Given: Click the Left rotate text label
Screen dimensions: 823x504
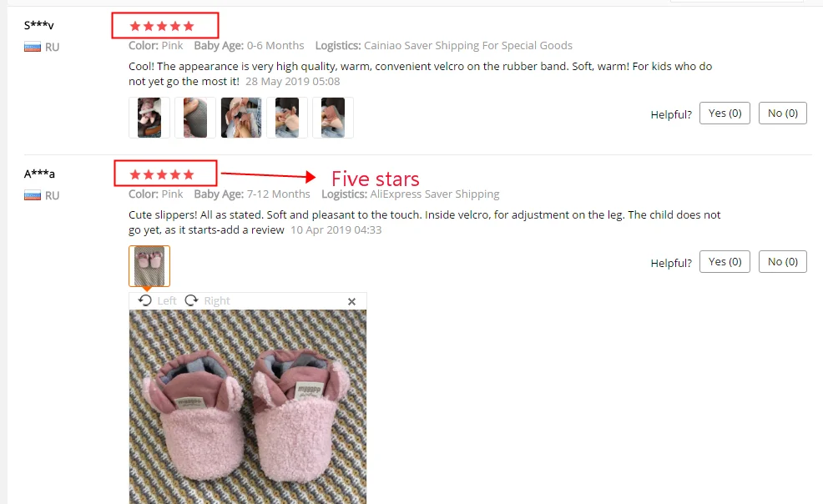Looking at the screenshot, I should click(167, 300).
